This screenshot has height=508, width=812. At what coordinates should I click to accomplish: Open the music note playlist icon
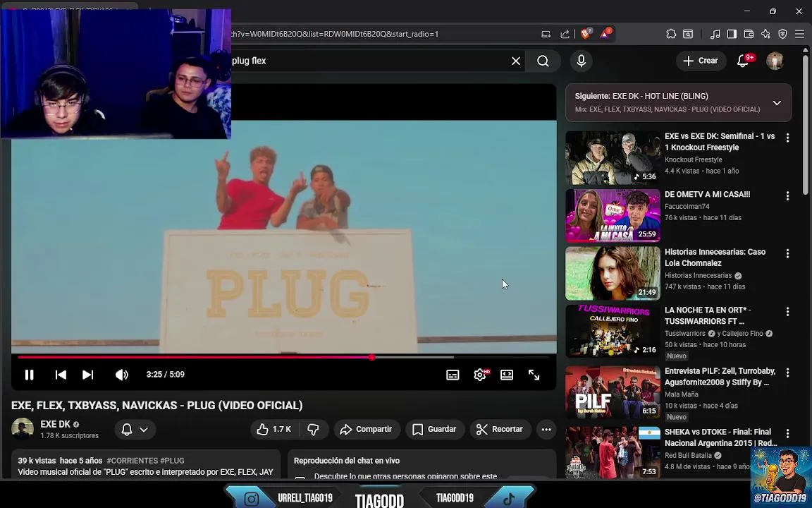pos(715,34)
